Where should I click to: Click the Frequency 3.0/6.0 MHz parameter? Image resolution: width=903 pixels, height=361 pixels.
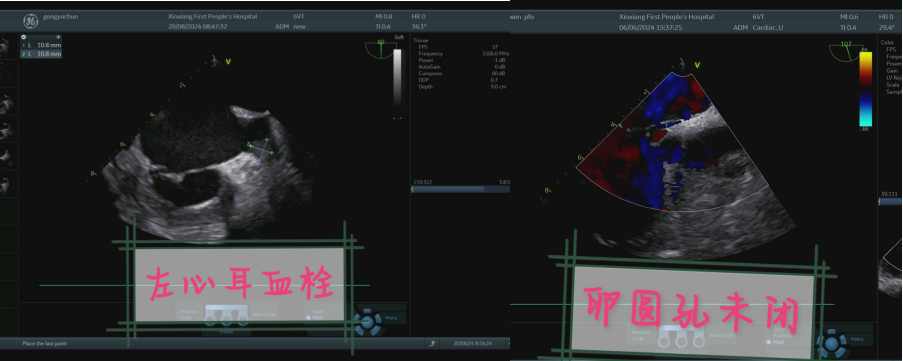pyautogui.click(x=464, y=54)
